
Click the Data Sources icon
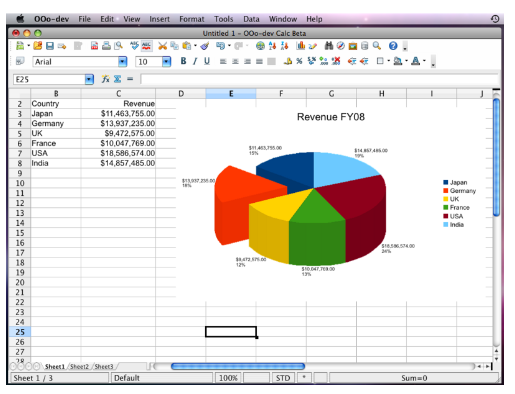click(365, 46)
